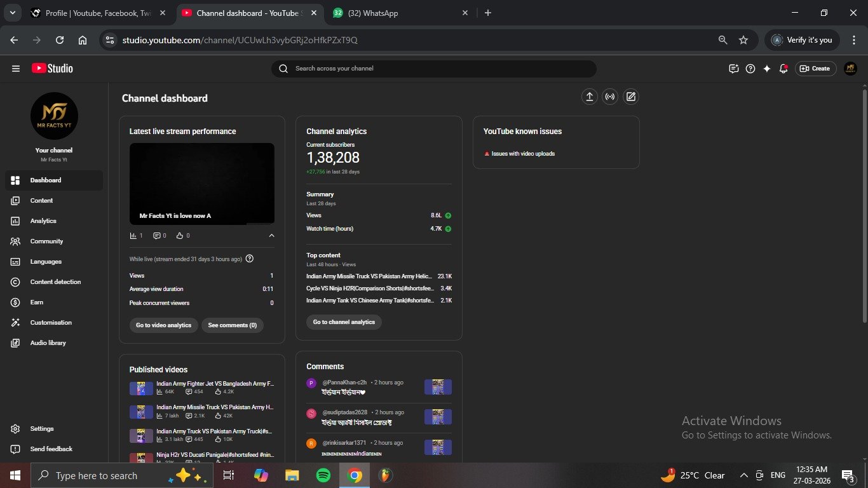Collapse the latest live stream stats chevron
The image size is (868, 488).
[272, 236]
